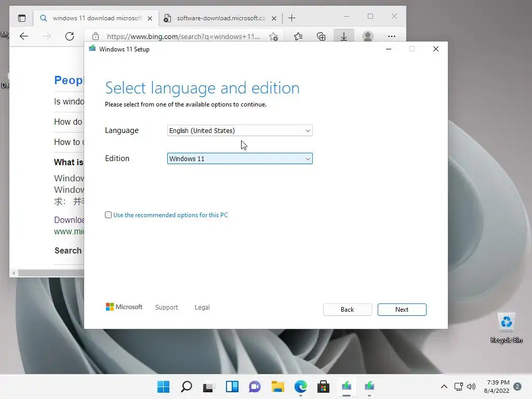Switch to the software-download.microsoft.com tab
The image size is (532, 399).
220,18
